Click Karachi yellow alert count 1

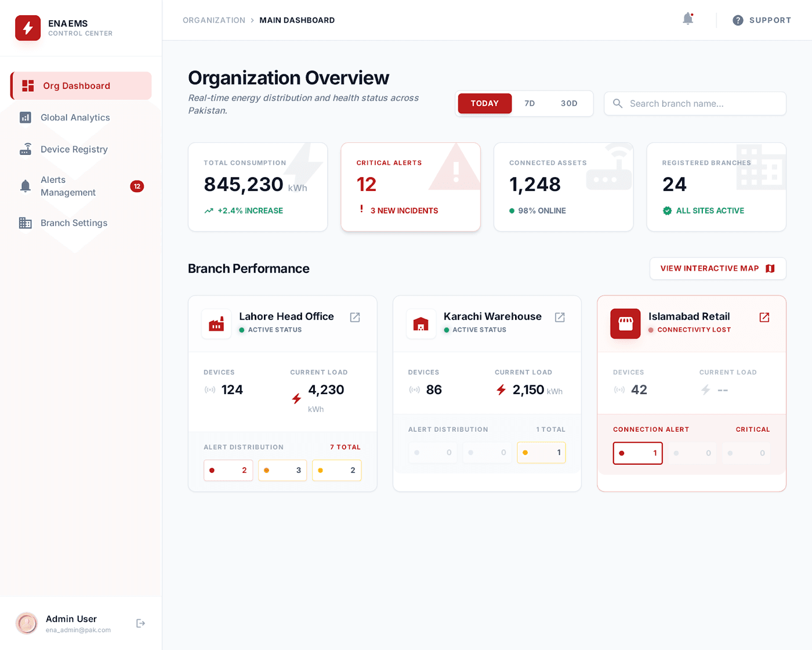click(541, 453)
